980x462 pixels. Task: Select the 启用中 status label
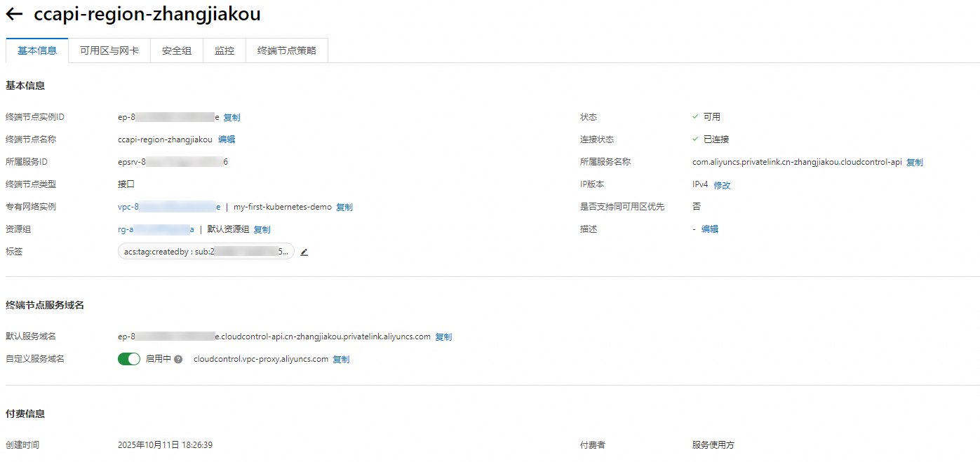pyautogui.click(x=158, y=359)
